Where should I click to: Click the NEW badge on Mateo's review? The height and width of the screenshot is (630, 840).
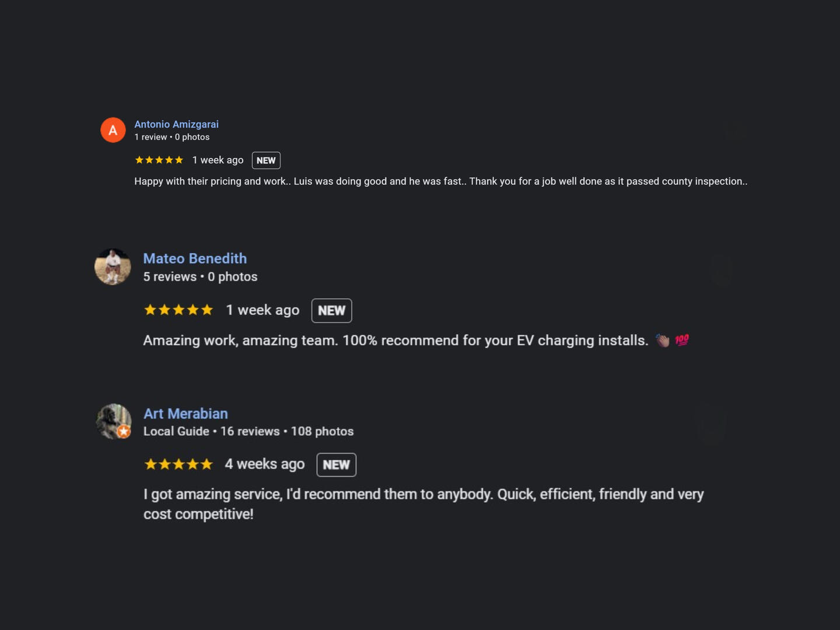click(331, 310)
